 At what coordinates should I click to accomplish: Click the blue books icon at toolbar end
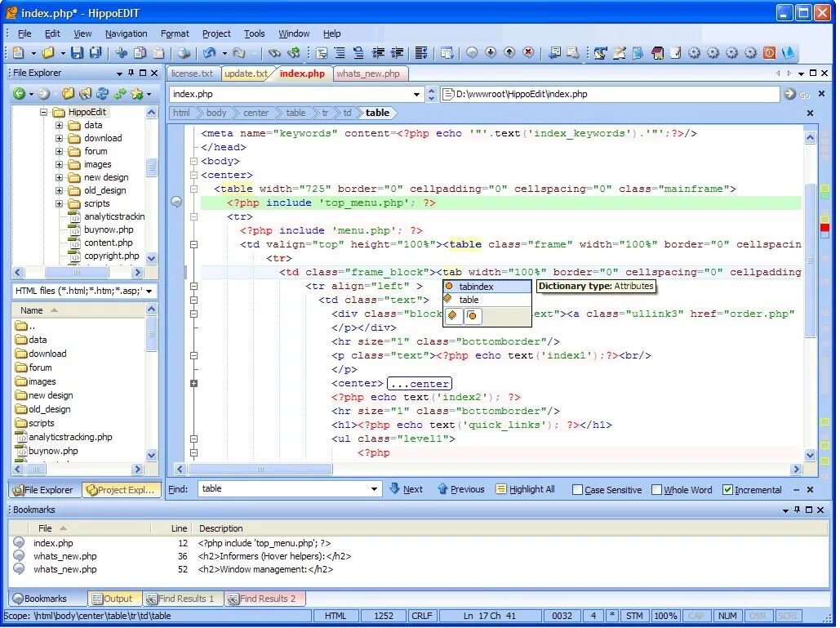788,52
